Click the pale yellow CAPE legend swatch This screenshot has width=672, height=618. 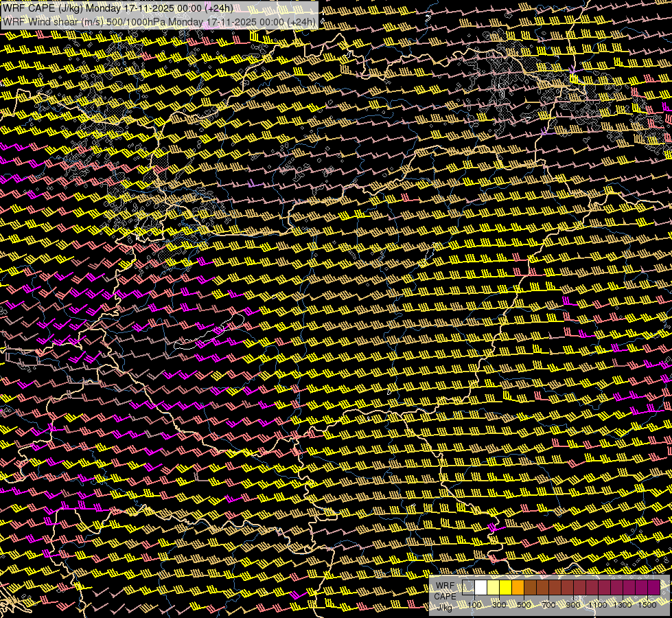tap(494, 588)
